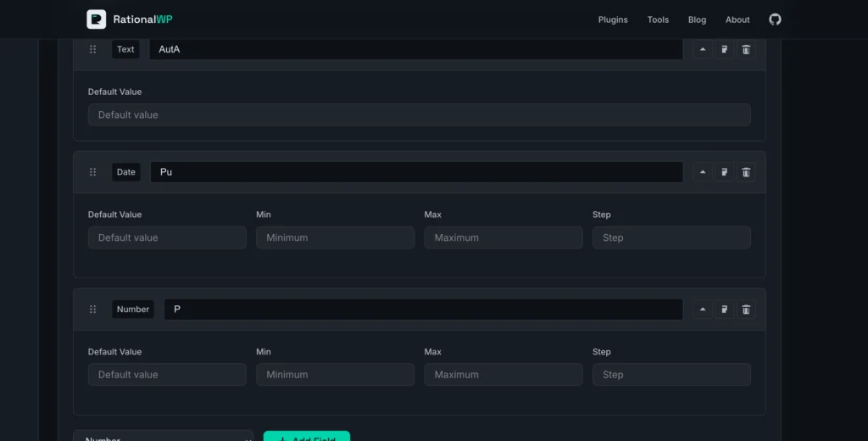Click the Number type badge
868x441 pixels.
(x=133, y=310)
